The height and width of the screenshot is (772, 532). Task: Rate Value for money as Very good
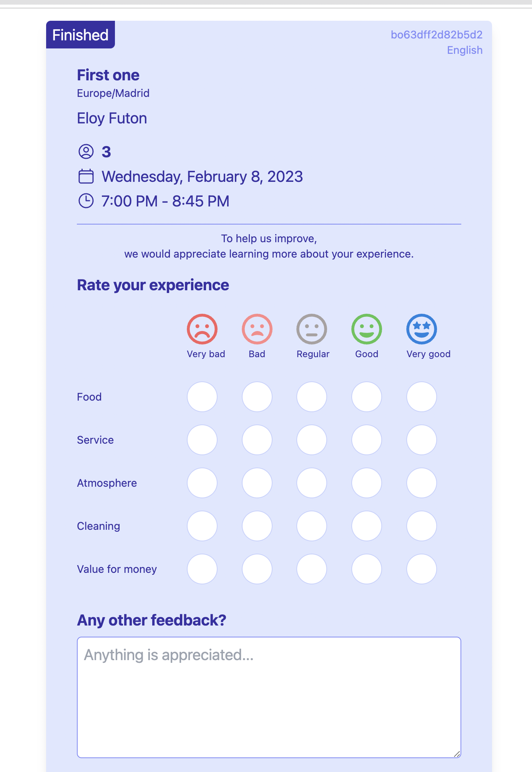(422, 569)
